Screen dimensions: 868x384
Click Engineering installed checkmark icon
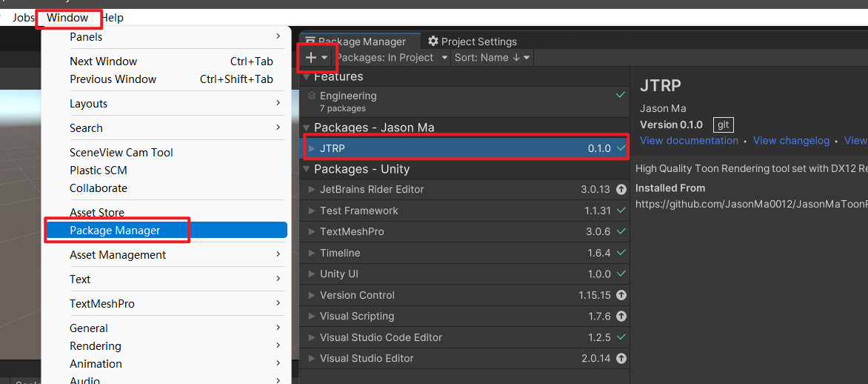point(621,96)
